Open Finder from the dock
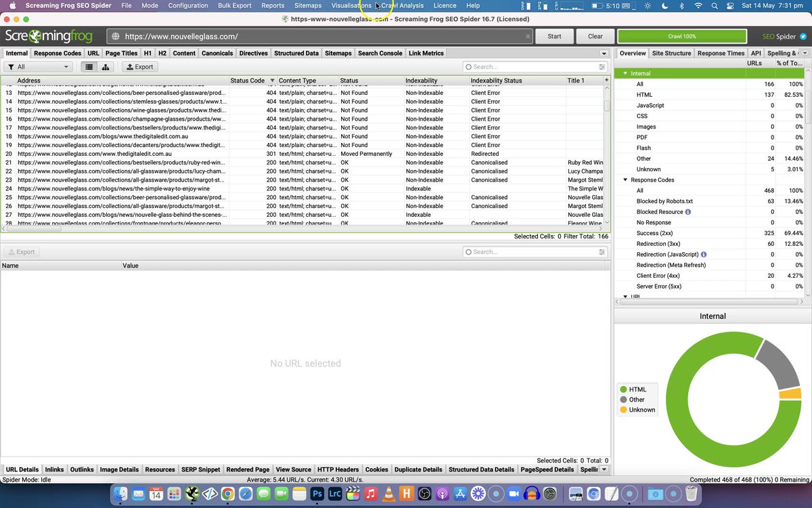Viewport: 812px width, 508px height. pyautogui.click(x=121, y=494)
